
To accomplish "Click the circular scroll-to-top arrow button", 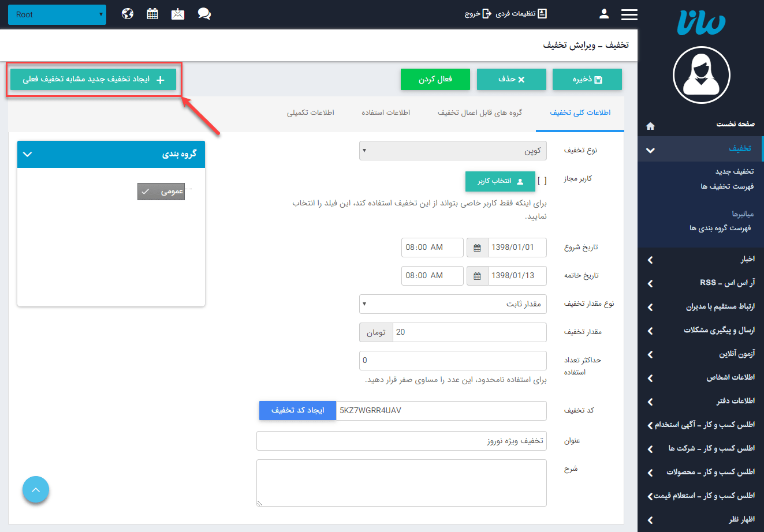I will pyautogui.click(x=36, y=489).
